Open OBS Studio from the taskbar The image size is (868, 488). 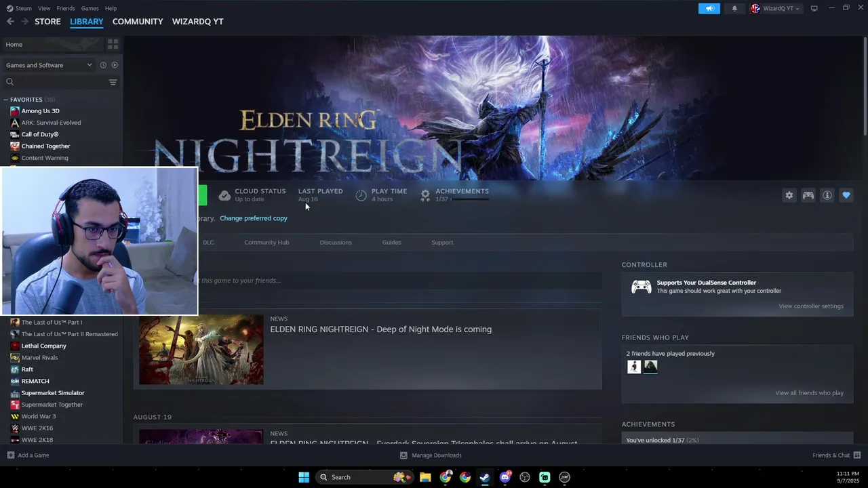(525, 477)
